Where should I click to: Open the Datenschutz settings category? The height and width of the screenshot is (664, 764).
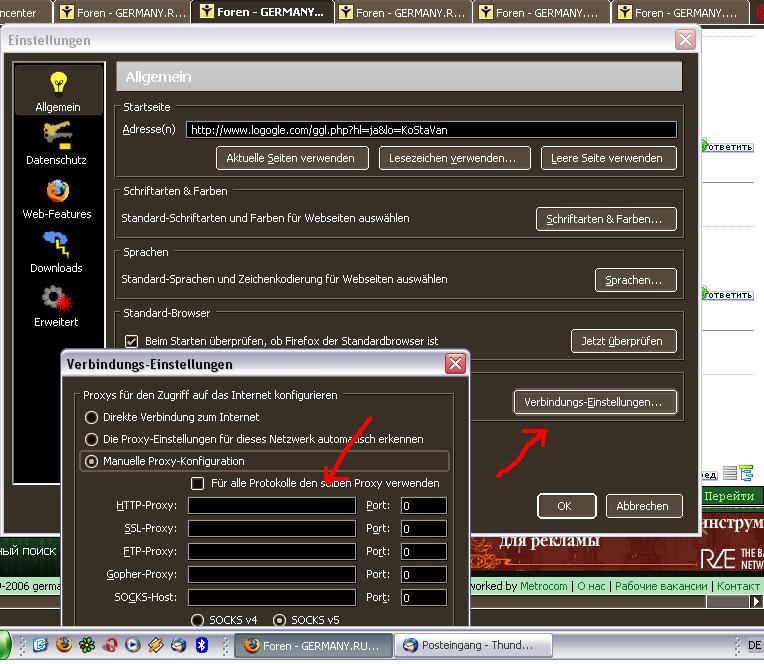(56, 144)
